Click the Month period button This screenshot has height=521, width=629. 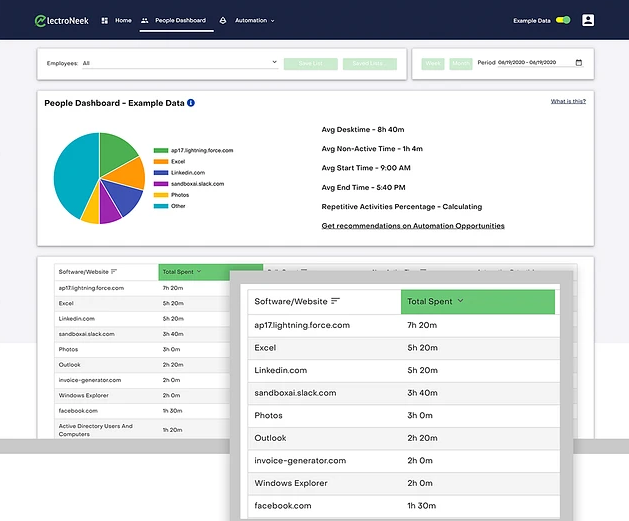459,63
